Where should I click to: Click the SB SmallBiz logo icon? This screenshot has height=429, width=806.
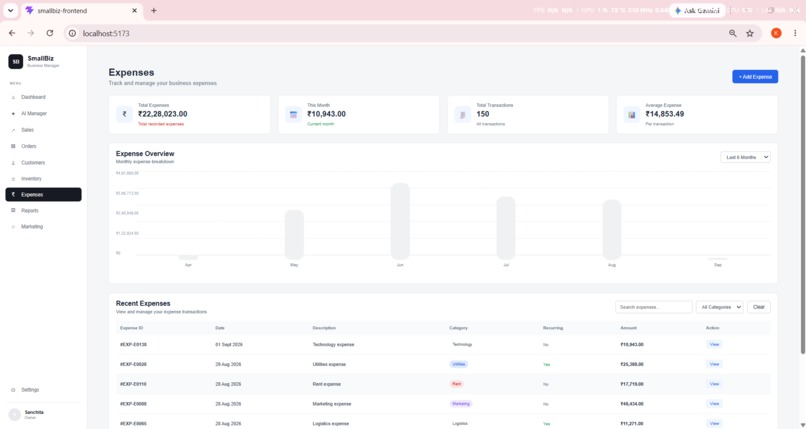point(15,62)
